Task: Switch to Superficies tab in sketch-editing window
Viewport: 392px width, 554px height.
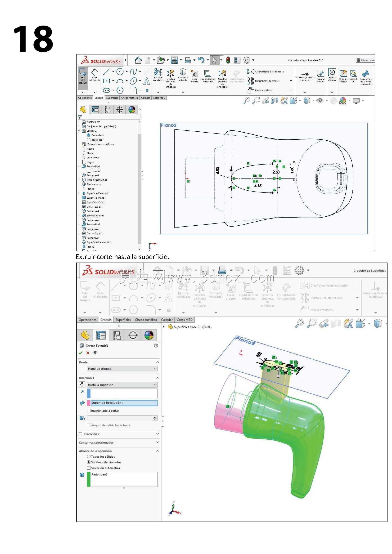Action: click(x=112, y=98)
